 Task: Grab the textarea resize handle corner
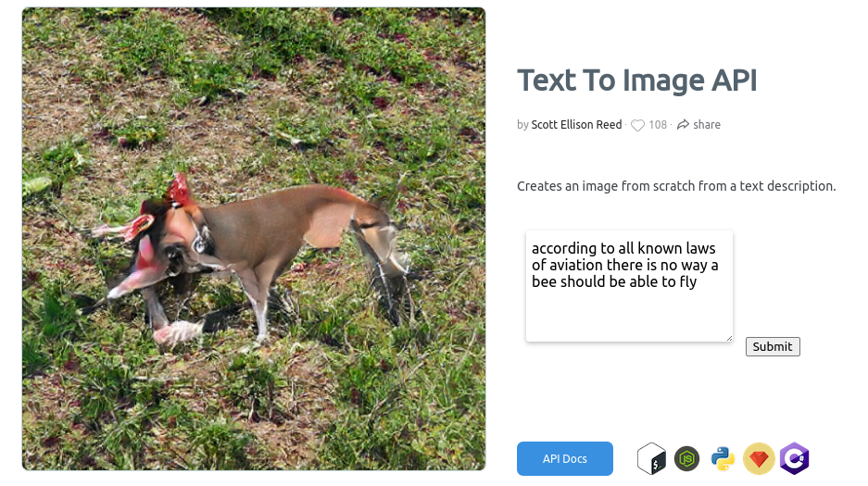728,337
